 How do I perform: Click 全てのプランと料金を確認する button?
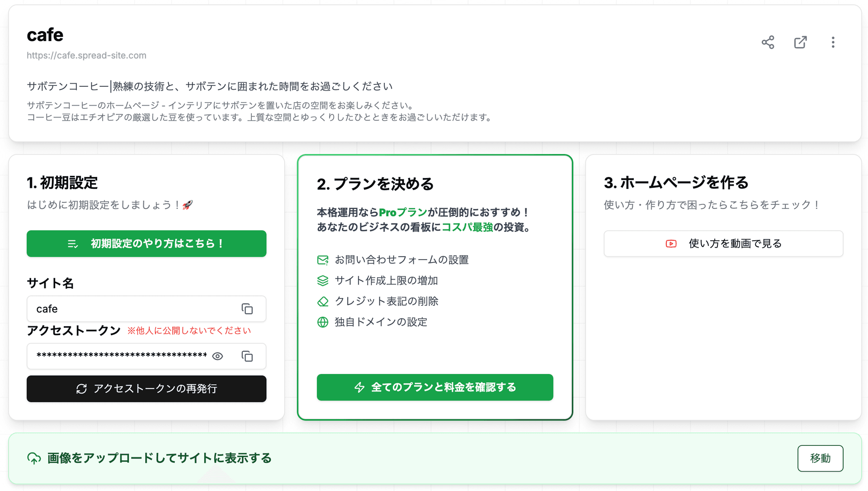click(434, 387)
